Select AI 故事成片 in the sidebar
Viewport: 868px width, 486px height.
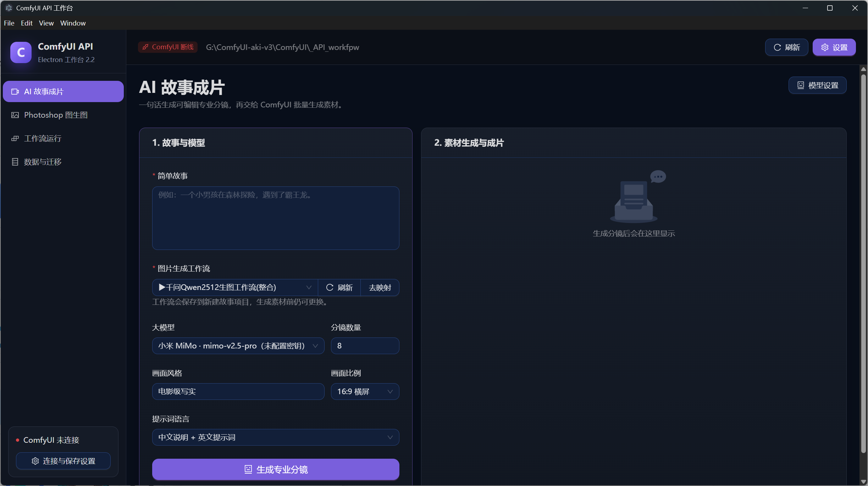click(63, 92)
